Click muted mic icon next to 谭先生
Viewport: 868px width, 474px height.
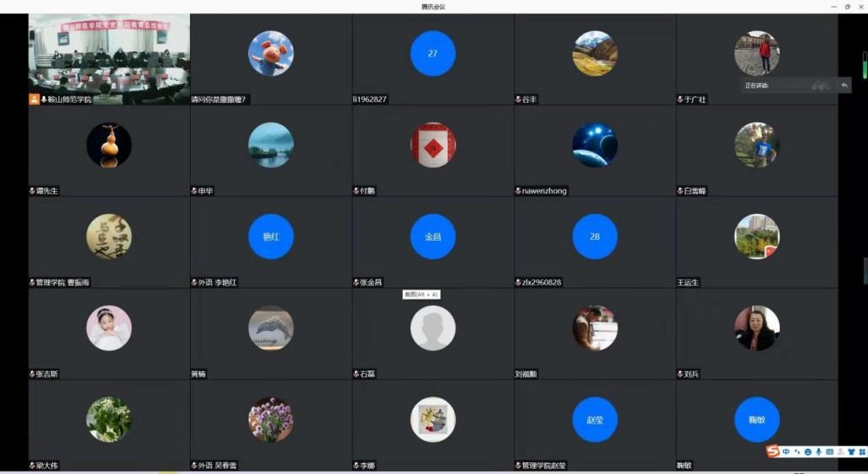click(x=32, y=191)
